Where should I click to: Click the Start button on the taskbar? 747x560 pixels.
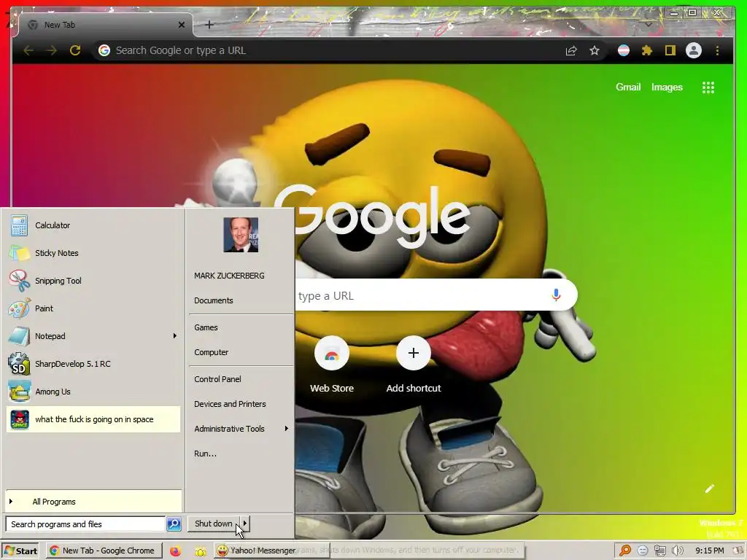(20, 551)
